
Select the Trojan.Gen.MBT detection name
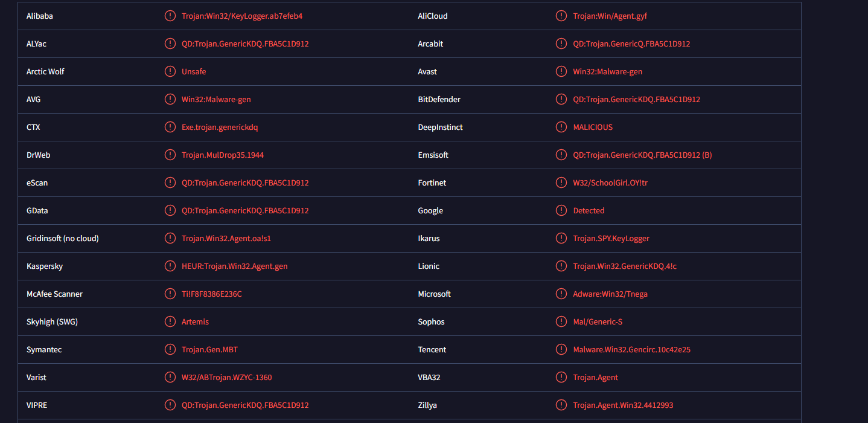209,349
